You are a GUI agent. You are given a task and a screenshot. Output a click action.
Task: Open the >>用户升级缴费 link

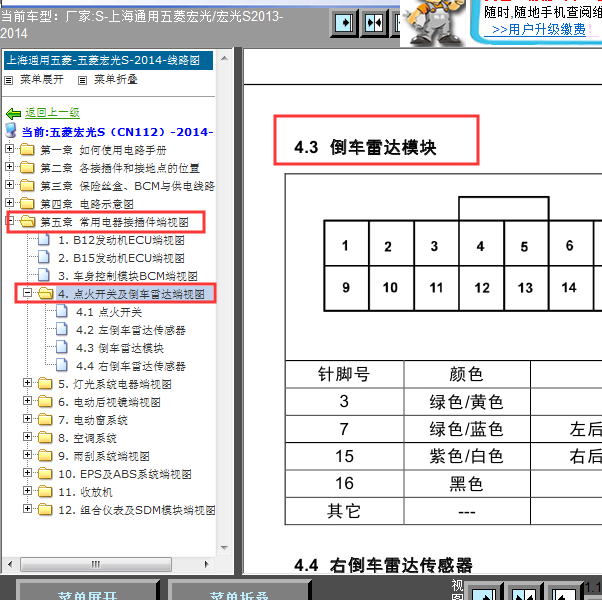coord(539,30)
